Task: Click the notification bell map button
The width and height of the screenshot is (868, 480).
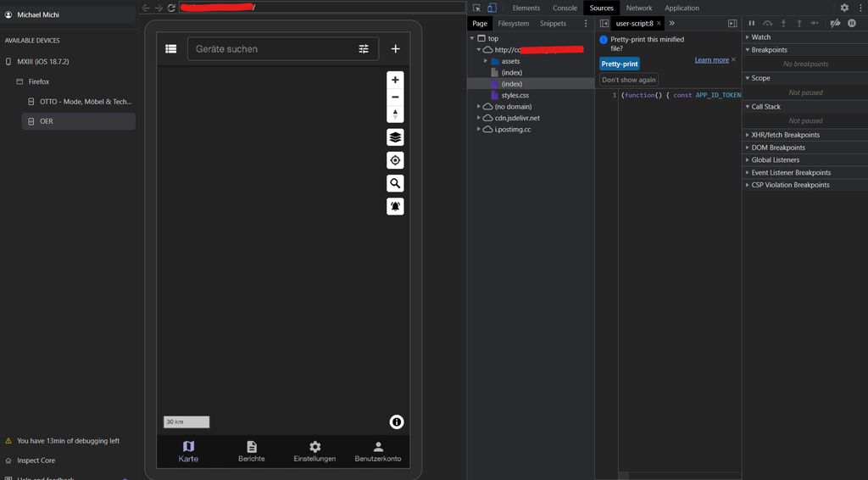Action: click(x=395, y=206)
